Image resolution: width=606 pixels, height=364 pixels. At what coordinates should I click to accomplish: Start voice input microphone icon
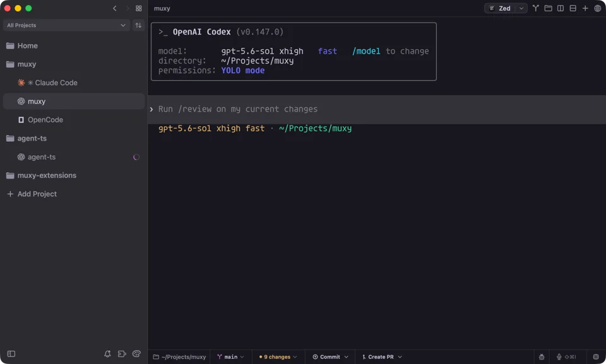click(x=559, y=356)
